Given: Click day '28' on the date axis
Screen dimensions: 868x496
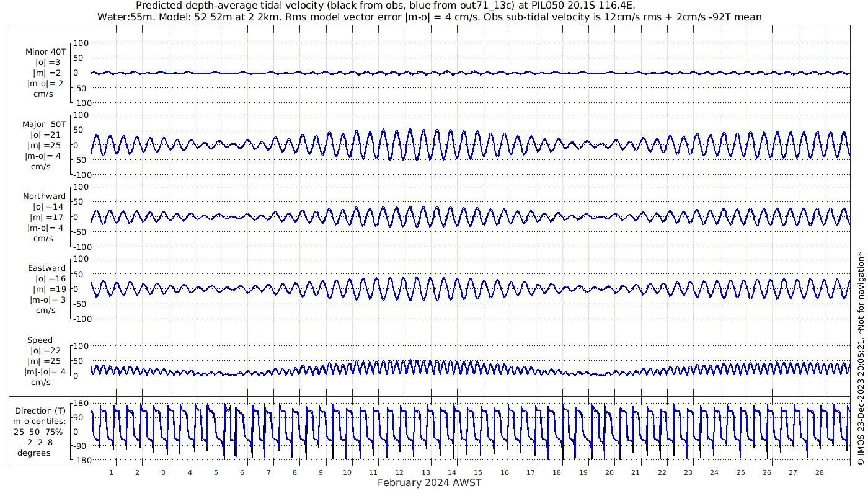Looking at the screenshot, I should [819, 472].
